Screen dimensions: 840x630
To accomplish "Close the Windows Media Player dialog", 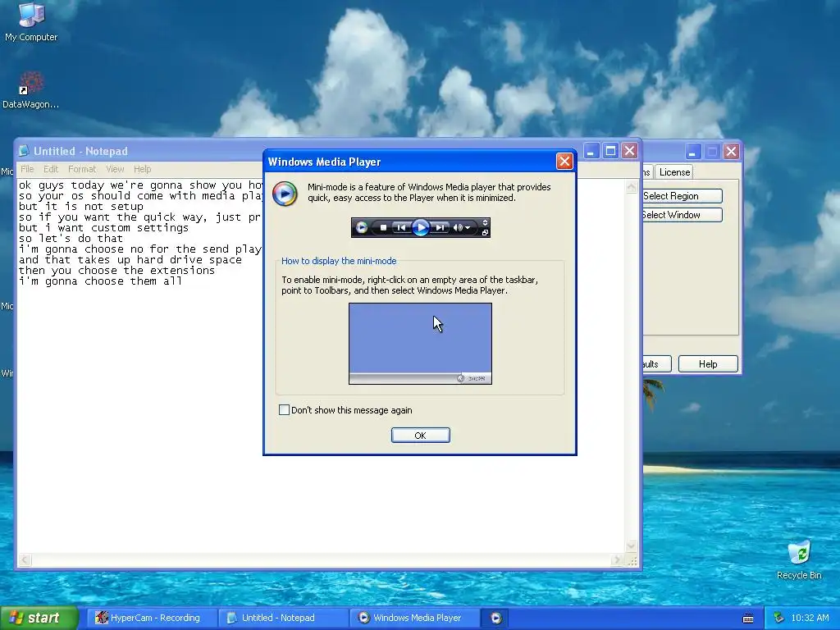I will click(x=564, y=162).
